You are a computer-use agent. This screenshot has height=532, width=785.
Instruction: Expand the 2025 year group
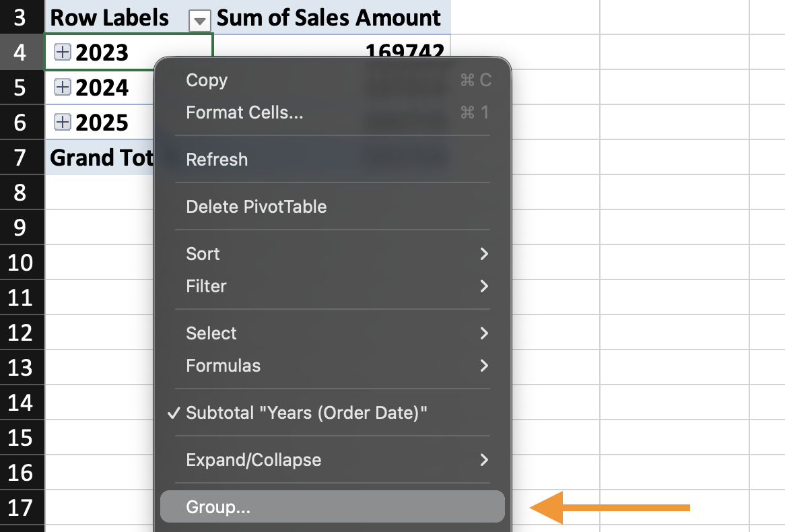[x=62, y=123]
